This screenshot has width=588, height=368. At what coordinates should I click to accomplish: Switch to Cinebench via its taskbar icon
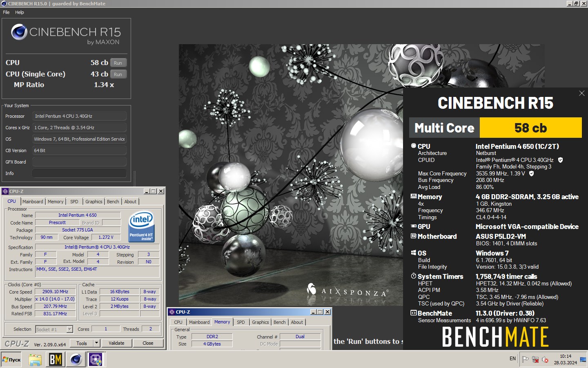pos(76,359)
